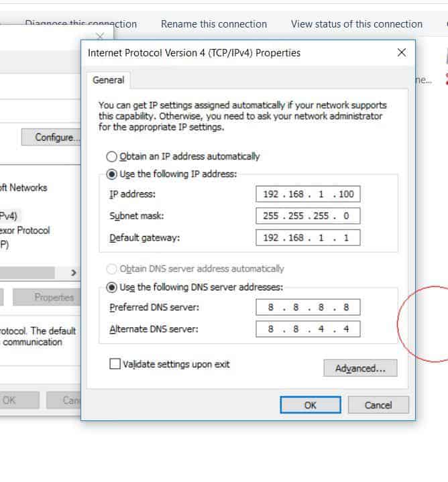Select Use the following IP address
This screenshot has height=482, width=448.
(112, 174)
